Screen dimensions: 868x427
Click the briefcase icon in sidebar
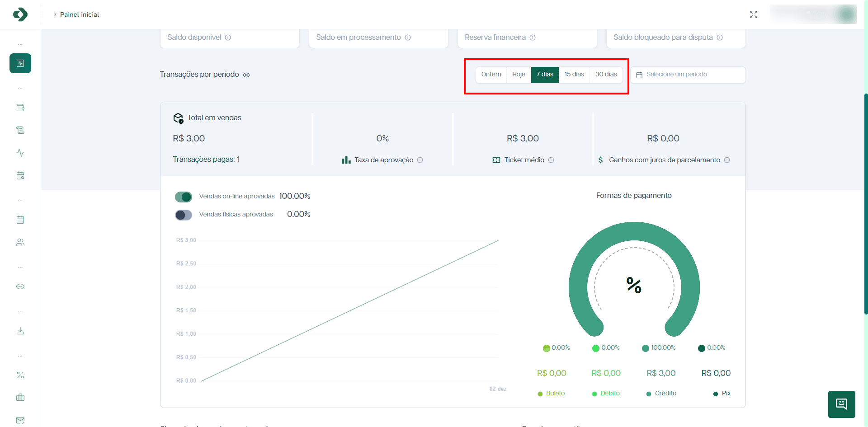[x=20, y=398]
